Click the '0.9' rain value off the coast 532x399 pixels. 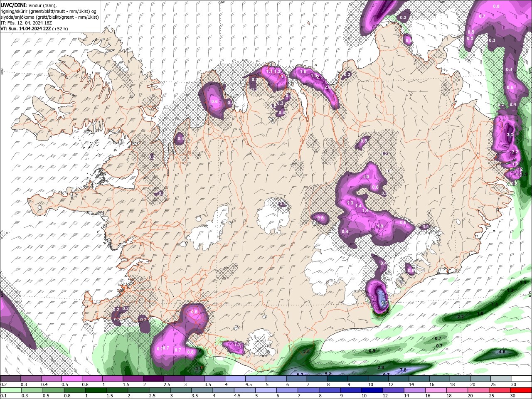click(x=372, y=351)
